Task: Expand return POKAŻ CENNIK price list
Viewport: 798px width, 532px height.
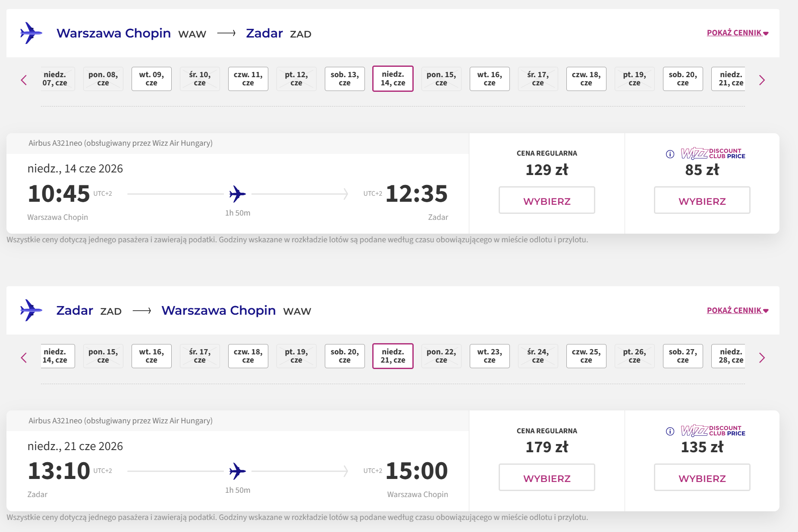Action: pos(738,310)
